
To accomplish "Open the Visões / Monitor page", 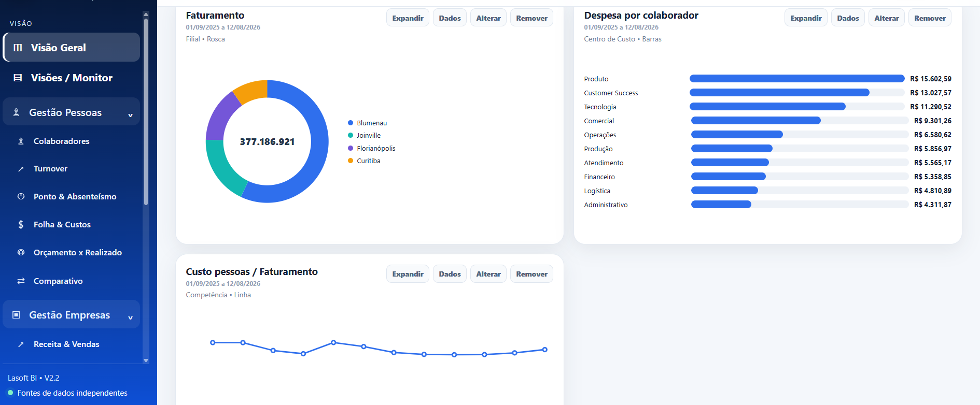I will [72, 78].
